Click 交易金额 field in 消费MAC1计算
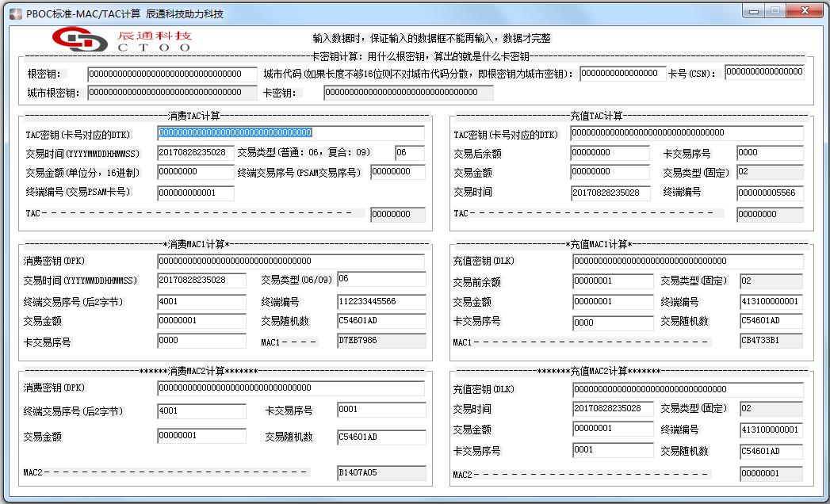The height and width of the screenshot is (504, 830). pyautogui.click(x=201, y=321)
